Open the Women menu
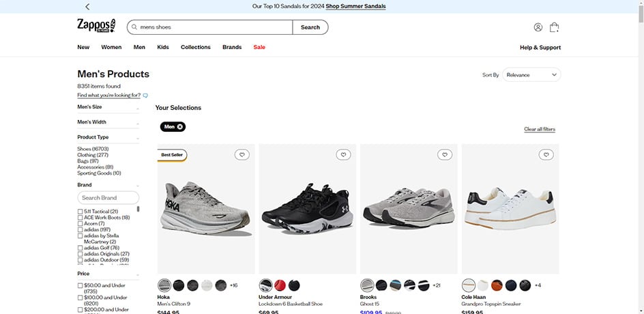Viewport: 644px width, 314px height. coord(111,47)
